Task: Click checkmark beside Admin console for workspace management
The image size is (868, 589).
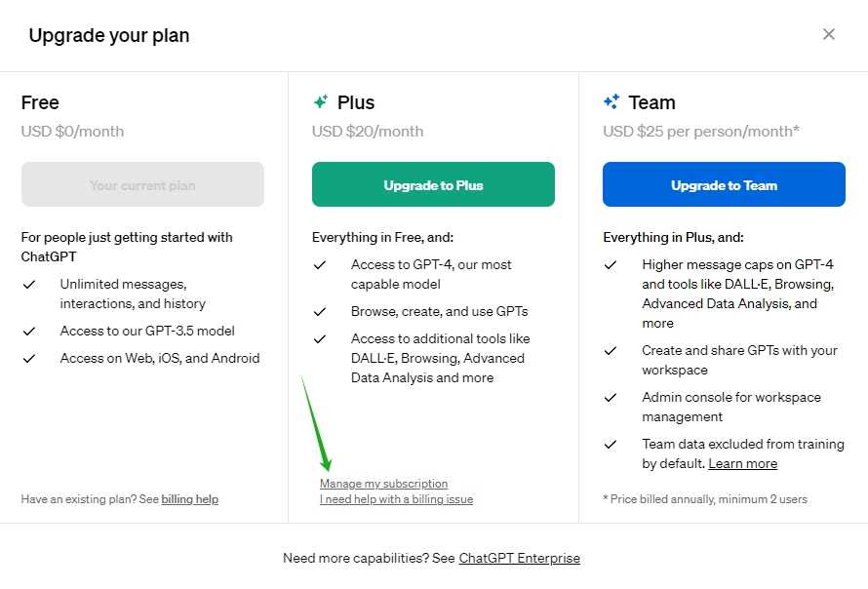Action: pos(611,397)
